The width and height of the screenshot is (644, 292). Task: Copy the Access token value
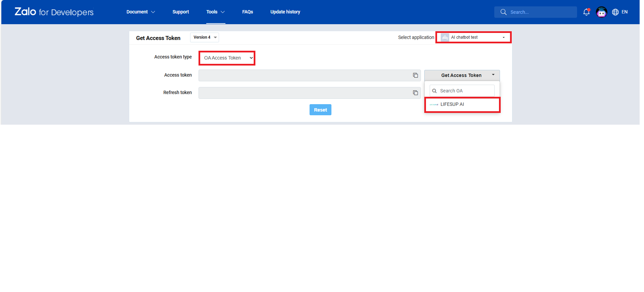[x=415, y=75]
